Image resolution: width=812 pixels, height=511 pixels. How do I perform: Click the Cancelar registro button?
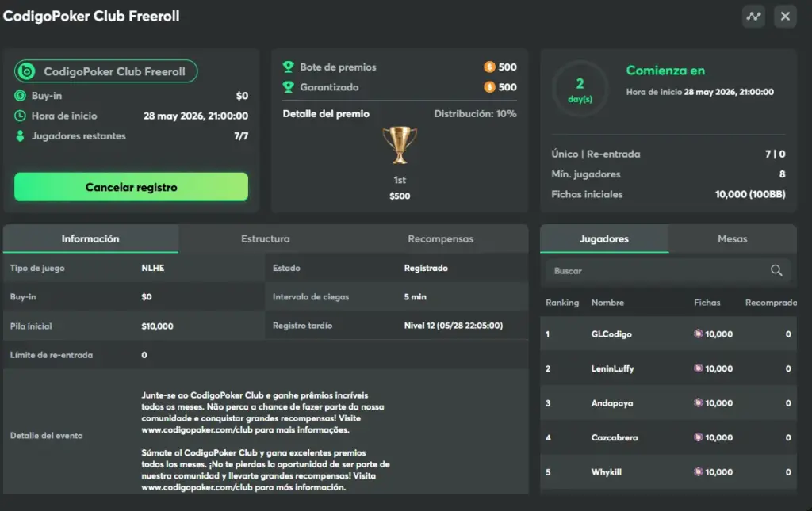click(x=131, y=187)
